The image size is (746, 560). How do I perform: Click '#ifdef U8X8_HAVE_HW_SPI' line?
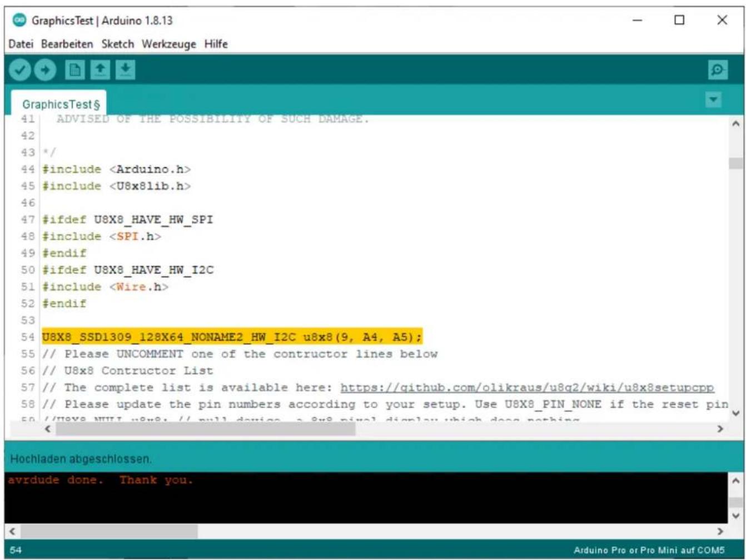(x=127, y=220)
